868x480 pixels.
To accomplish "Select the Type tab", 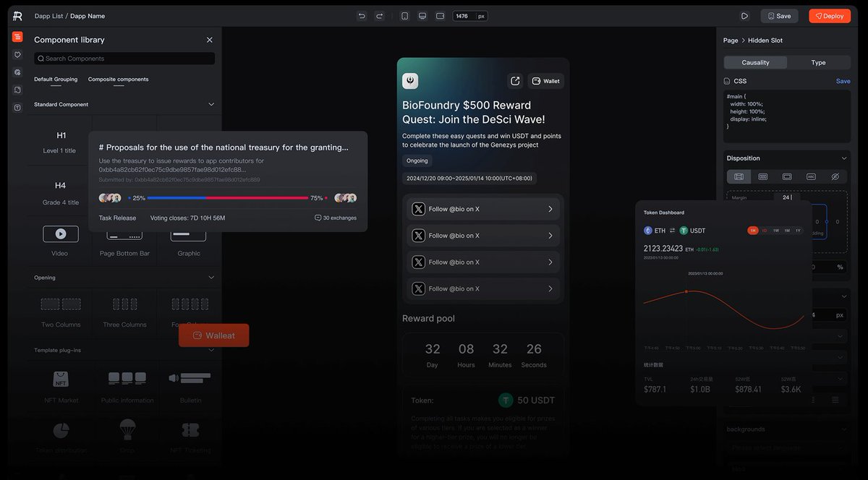I will click(x=818, y=62).
